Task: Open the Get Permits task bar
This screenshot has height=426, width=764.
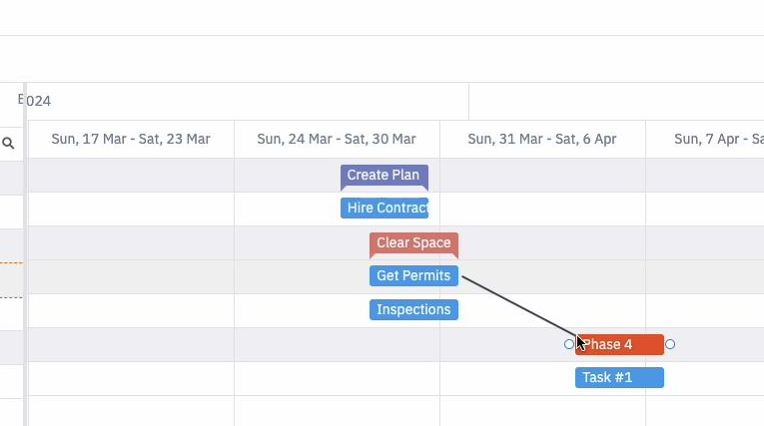Action: click(x=414, y=276)
